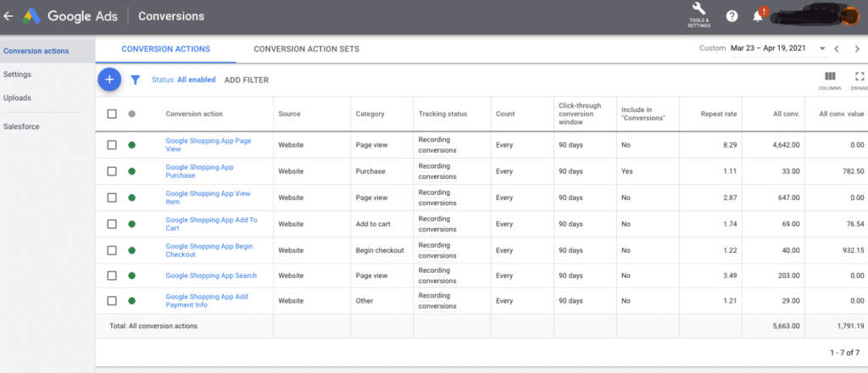Sort by Repeat rate column header
The height and width of the screenshot is (373, 868).
719,114
